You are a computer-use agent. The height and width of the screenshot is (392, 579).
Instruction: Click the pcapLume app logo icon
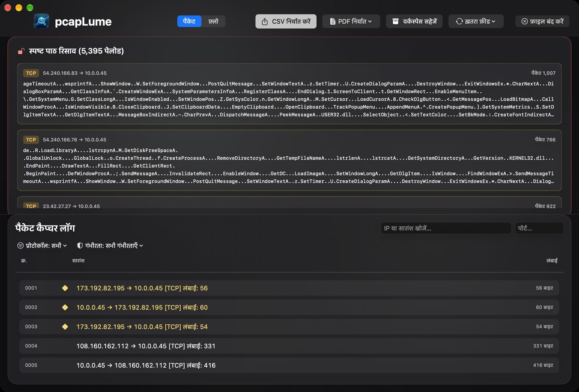(x=42, y=21)
